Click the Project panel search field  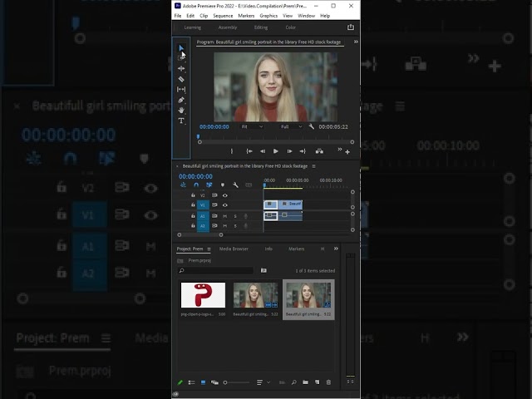pyautogui.click(x=215, y=270)
